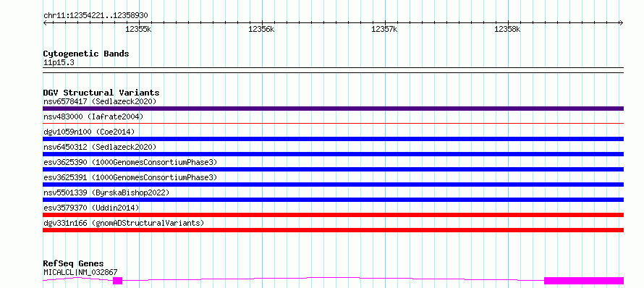Click the 12355k ruler tick label
This screenshot has width=644, height=288.
(139, 29)
